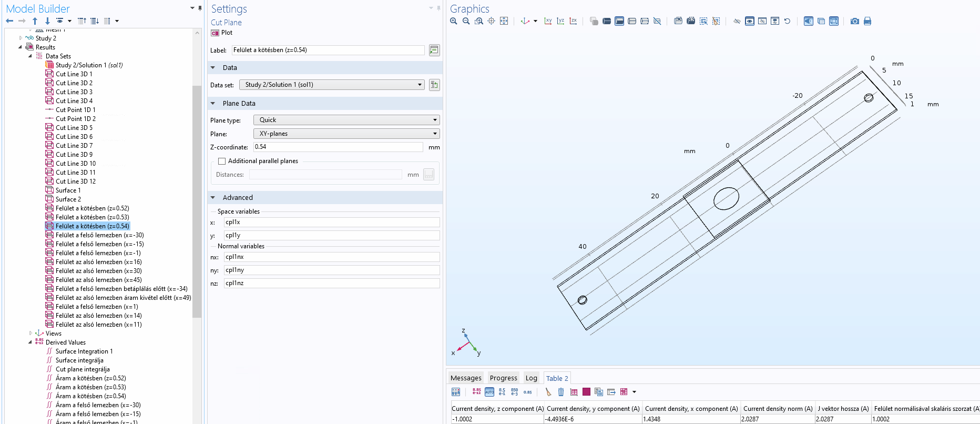Image resolution: width=980 pixels, height=424 pixels.
Task: Click the Back arrow in Model Builder
Action: (x=9, y=21)
